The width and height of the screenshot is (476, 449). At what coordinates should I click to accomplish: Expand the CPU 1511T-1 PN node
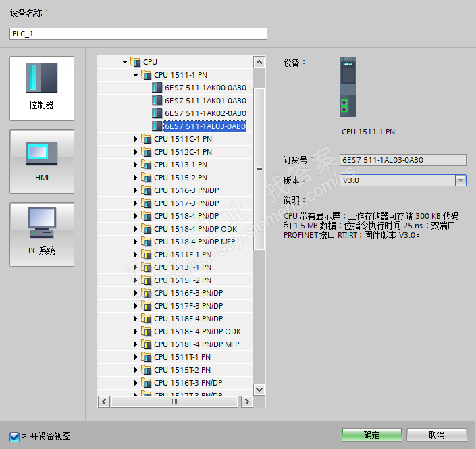point(136,357)
